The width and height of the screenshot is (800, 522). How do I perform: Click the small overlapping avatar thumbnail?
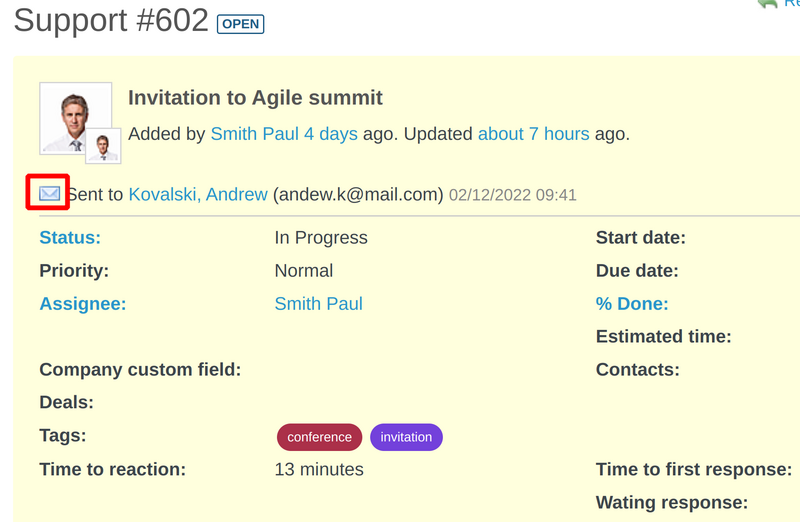103,146
